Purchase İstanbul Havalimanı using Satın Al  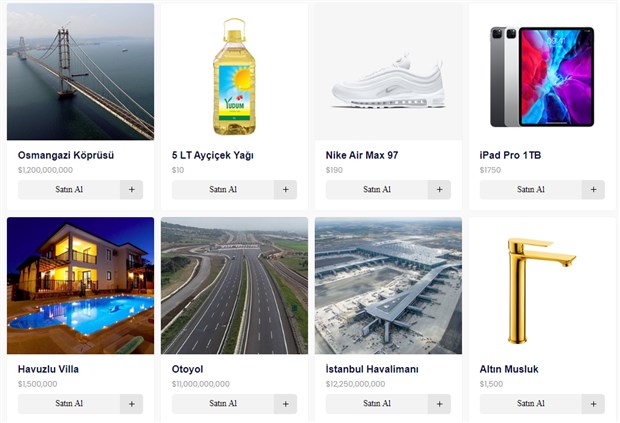pos(377,404)
